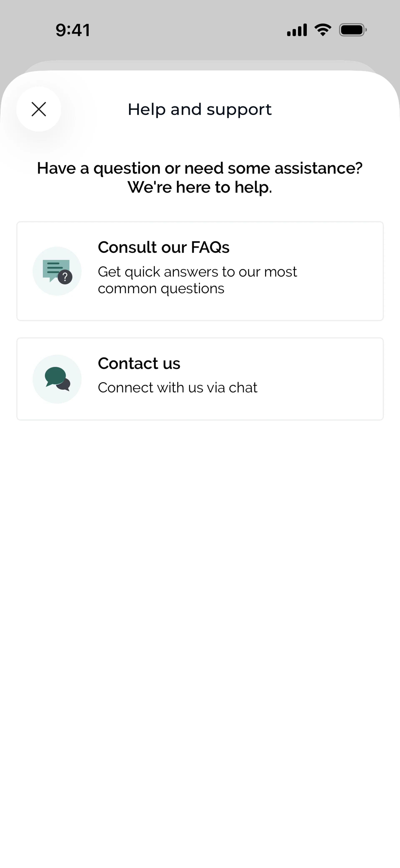
Task: Tap the 9:41 clock in status bar
Action: 73,30
